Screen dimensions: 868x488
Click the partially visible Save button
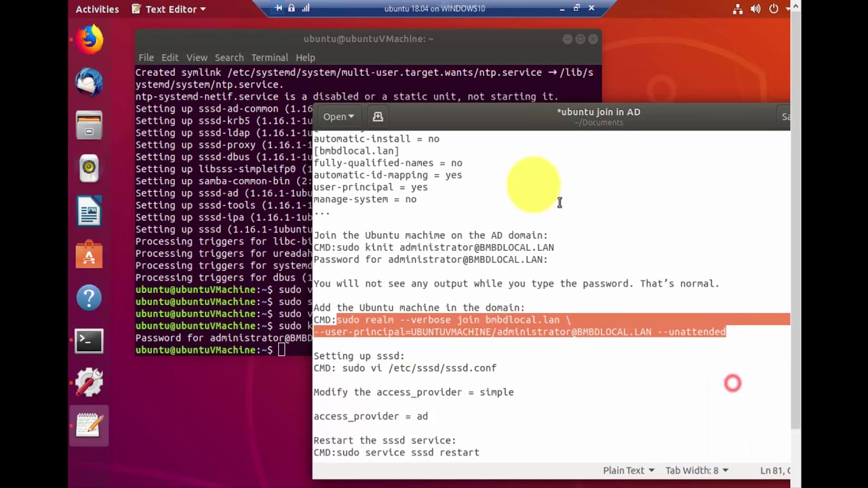785,117
